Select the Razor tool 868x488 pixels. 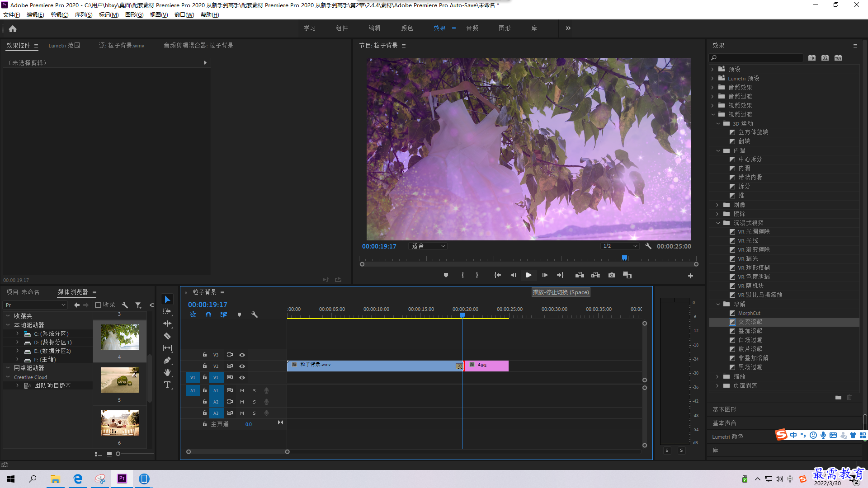click(x=167, y=336)
